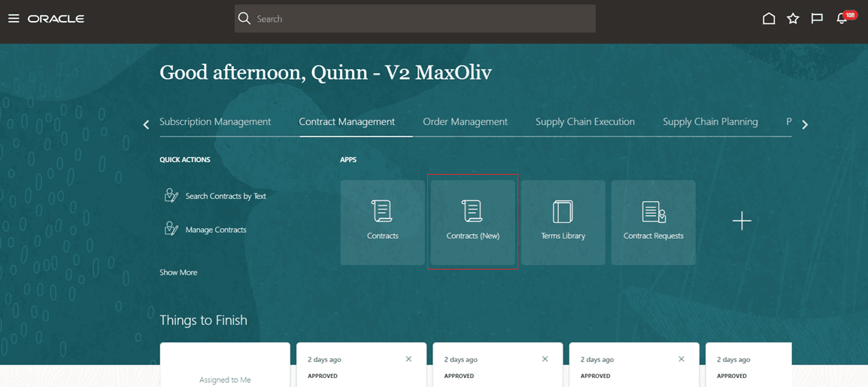Open Manage Contracts quick action link
The width and height of the screenshot is (868, 387).
tap(216, 230)
